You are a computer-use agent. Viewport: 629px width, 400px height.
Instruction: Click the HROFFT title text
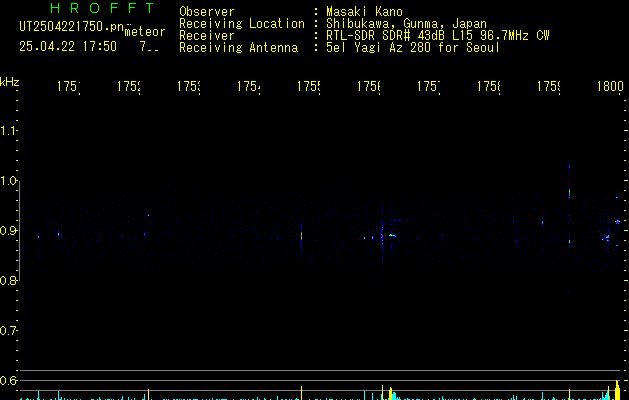click(103, 8)
